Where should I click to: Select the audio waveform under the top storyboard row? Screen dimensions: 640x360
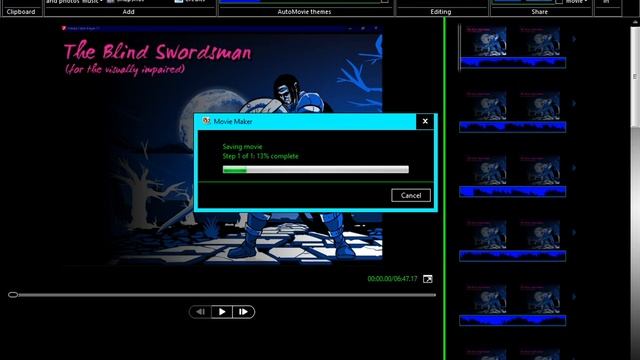[513, 62]
